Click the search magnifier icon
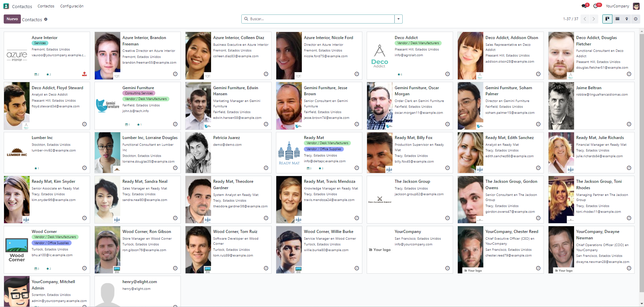The height and width of the screenshot is (307, 644). click(246, 19)
